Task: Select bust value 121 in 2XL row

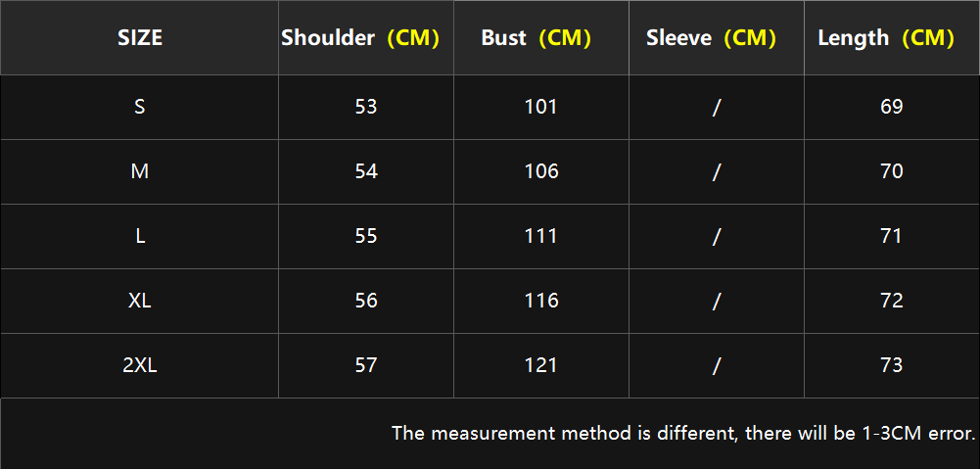Action: click(x=541, y=365)
